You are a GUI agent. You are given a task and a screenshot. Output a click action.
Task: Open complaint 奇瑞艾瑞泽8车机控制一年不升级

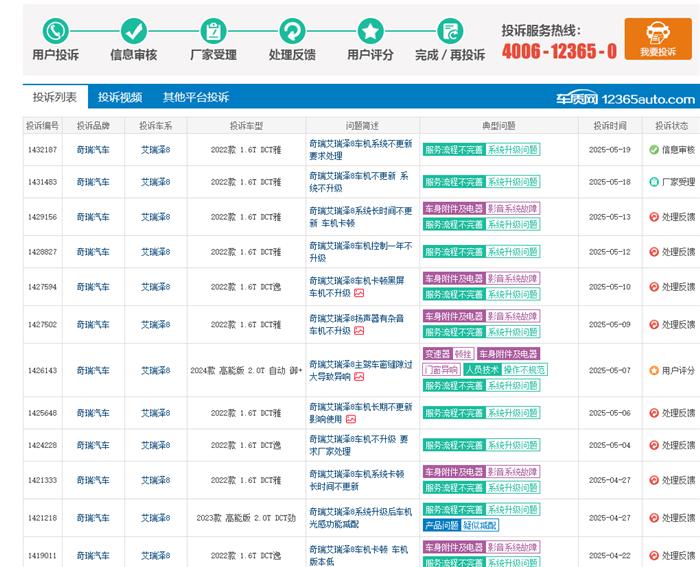pos(361,252)
